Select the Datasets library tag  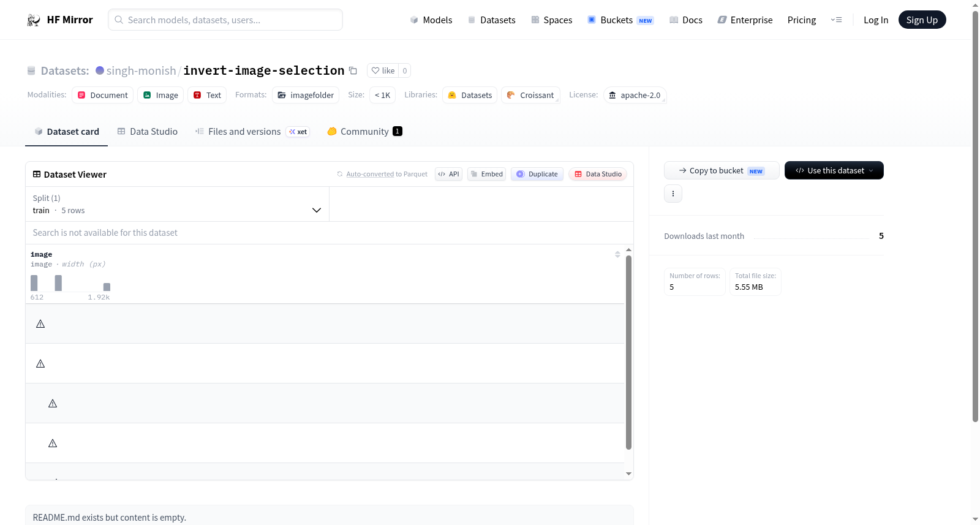(470, 95)
